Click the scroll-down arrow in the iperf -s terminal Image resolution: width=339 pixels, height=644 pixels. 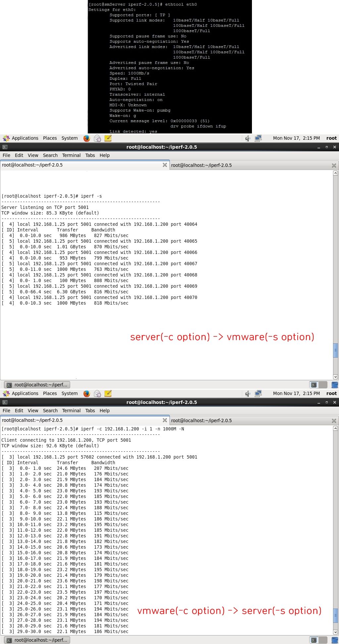tap(335, 377)
